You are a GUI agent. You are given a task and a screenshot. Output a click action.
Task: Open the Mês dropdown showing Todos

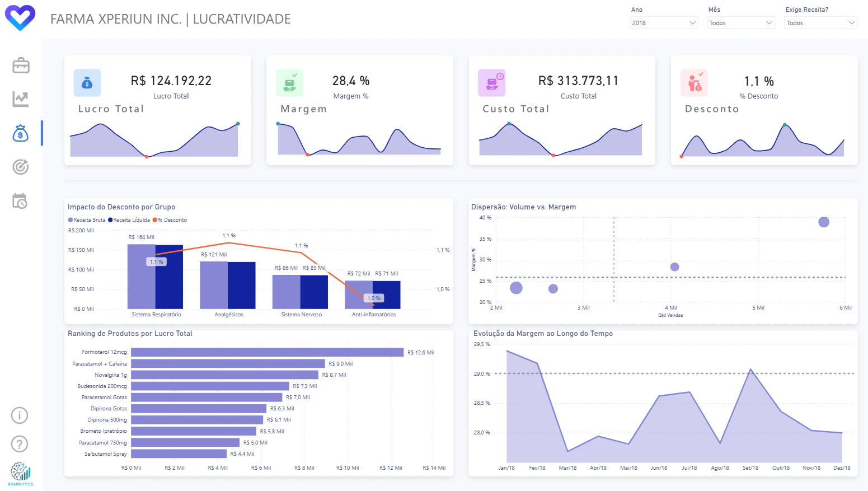[741, 23]
